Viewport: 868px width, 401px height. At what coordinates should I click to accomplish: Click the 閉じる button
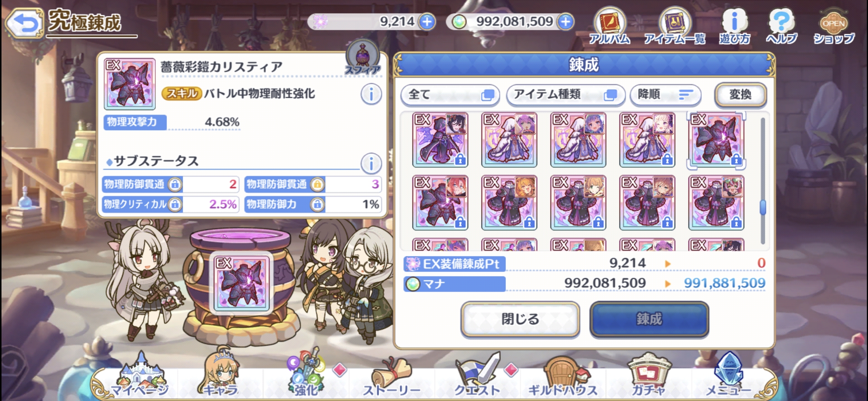[x=520, y=319]
